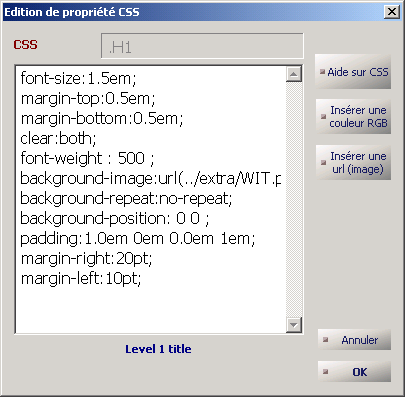Image resolution: width=405 pixels, height=397 pixels.
Task: Click the scroll down arrow of the text area
Action: (x=294, y=325)
